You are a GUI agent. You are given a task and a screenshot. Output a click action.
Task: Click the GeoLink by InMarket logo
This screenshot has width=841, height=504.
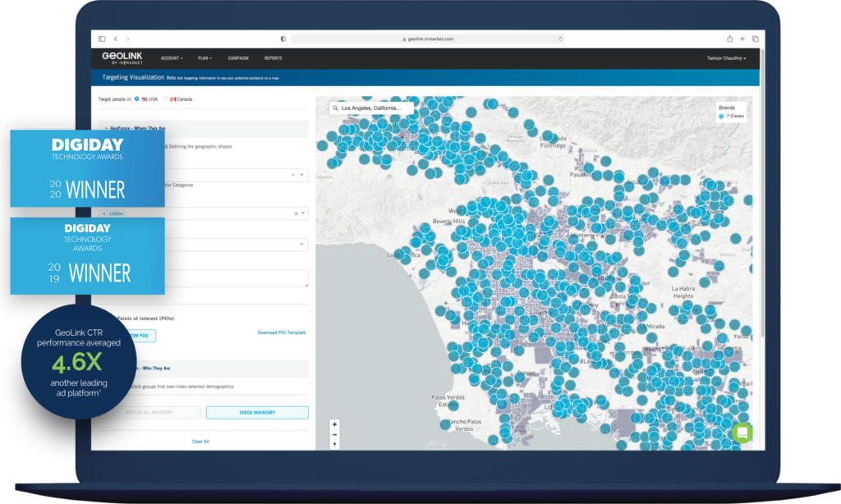pyautogui.click(x=122, y=58)
